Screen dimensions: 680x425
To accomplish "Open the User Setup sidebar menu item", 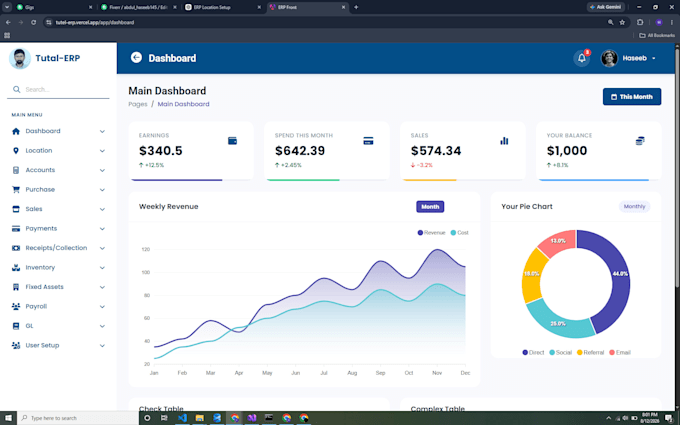I will click(x=58, y=346).
